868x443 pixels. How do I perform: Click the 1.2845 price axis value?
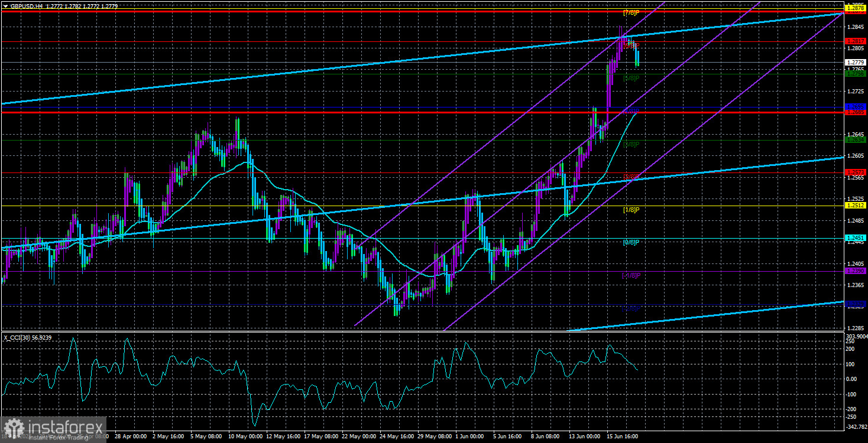855,27
